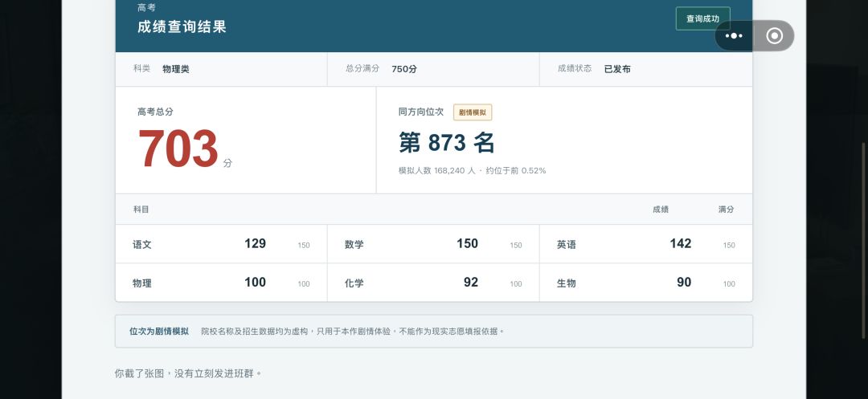The height and width of the screenshot is (399, 868).
Task: Click the 同方向位次 label
Action: click(x=421, y=112)
